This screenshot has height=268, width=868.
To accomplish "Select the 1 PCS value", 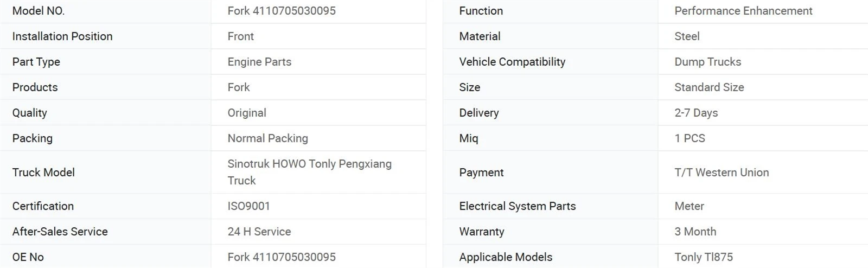I will click(x=690, y=138).
